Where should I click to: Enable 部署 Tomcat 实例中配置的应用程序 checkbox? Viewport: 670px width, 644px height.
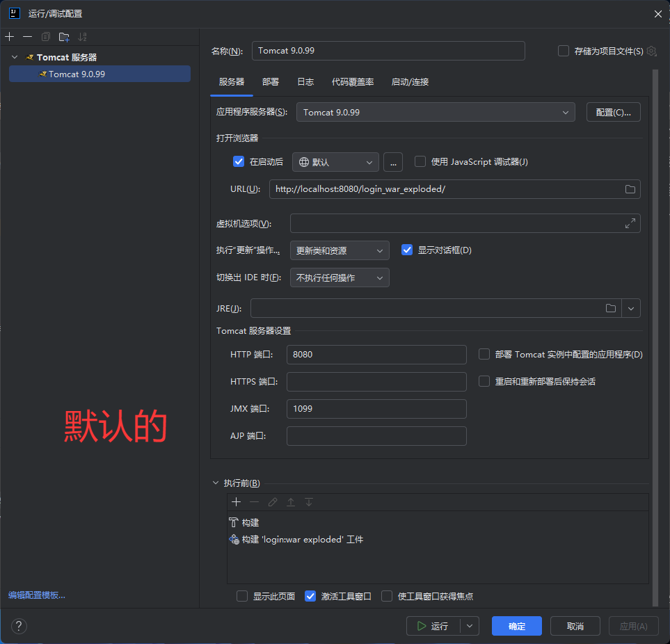(x=484, y=355)
